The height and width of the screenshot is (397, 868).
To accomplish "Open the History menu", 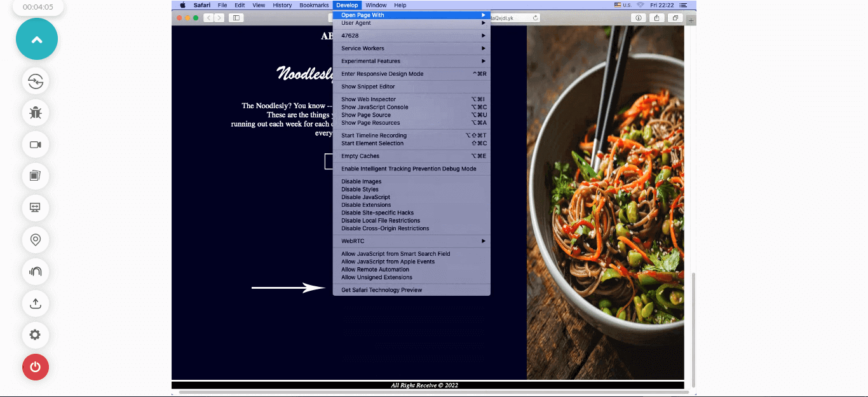I will coord(282,5).
